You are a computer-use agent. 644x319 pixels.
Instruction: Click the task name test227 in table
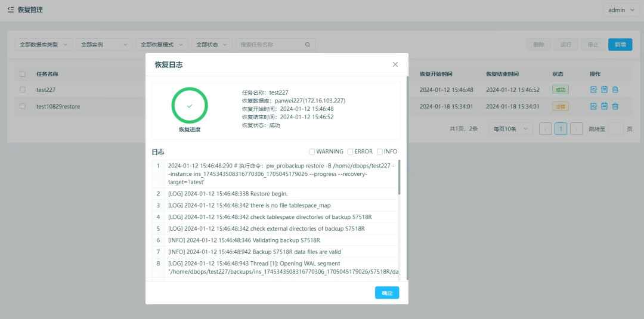[x=46, y=89]
